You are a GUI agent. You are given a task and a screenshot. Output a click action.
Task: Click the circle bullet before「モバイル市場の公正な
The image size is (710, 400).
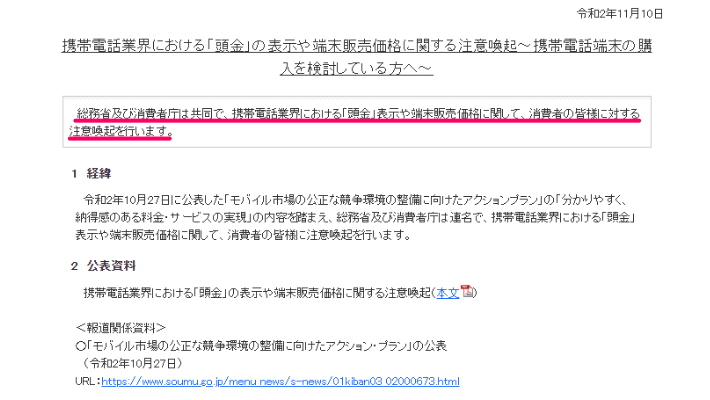81,347
